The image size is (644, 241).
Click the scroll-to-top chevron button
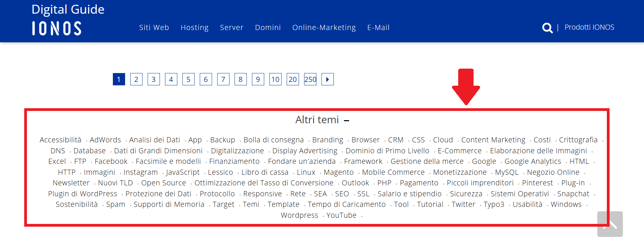[x=610, y=224]
